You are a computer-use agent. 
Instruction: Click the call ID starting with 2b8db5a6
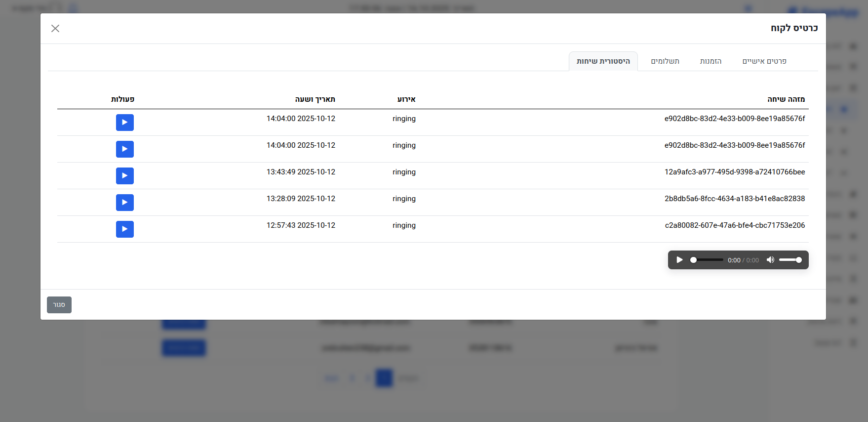click(734, 199)
